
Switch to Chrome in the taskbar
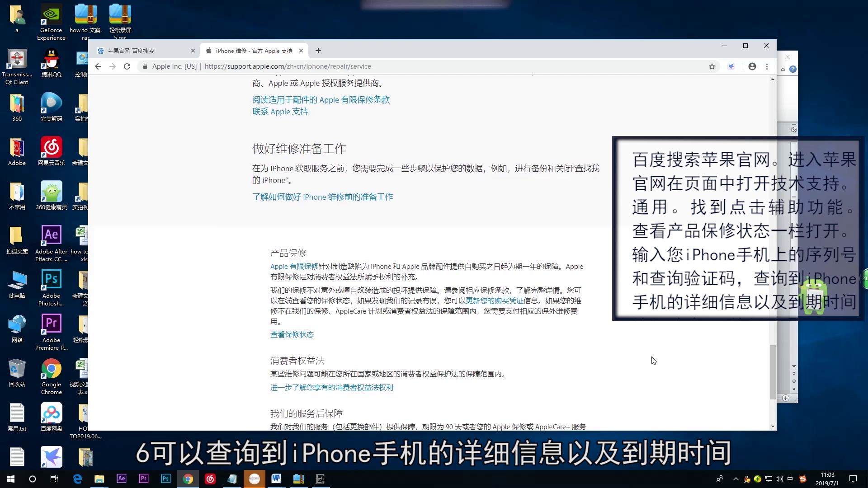(x=188, y=479)
